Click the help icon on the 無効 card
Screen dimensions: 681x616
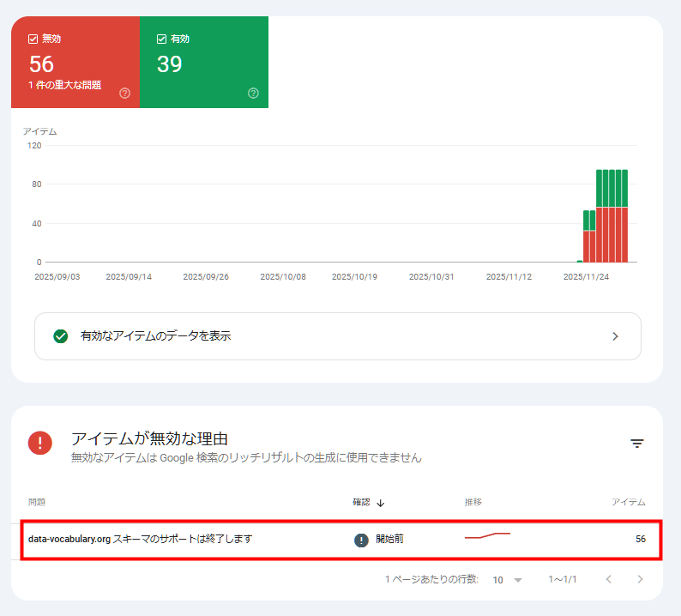pos(125,93)
